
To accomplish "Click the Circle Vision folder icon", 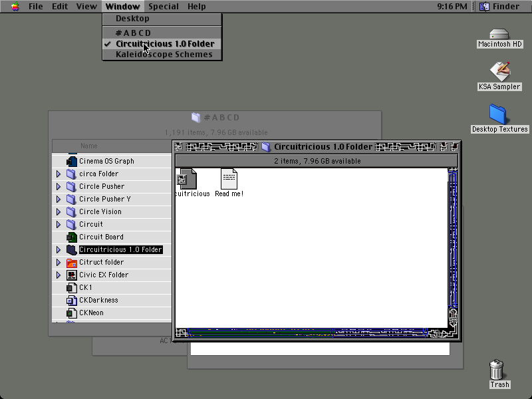I will pyautogui.click(x=71, y=211).
